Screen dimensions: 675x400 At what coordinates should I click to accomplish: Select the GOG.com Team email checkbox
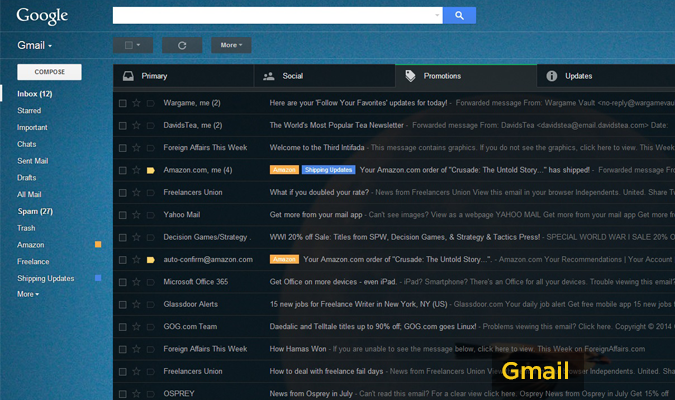click(123, 327)
